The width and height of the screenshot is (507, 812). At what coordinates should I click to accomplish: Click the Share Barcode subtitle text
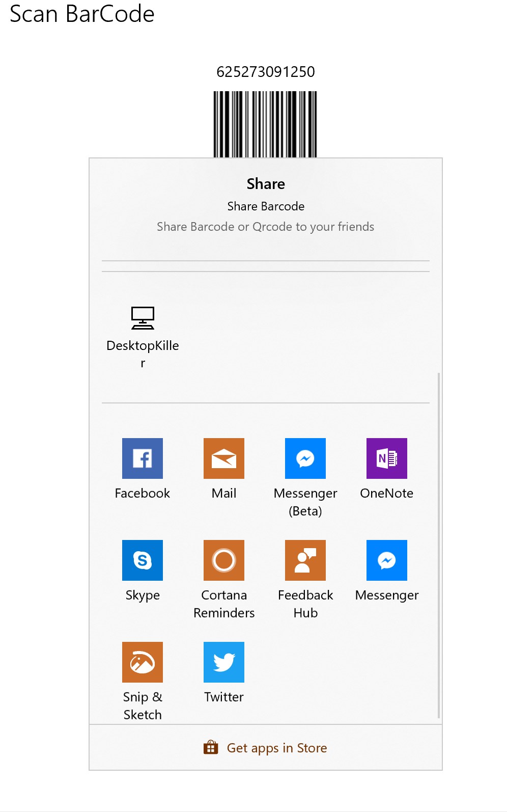(x=266, y=206)
